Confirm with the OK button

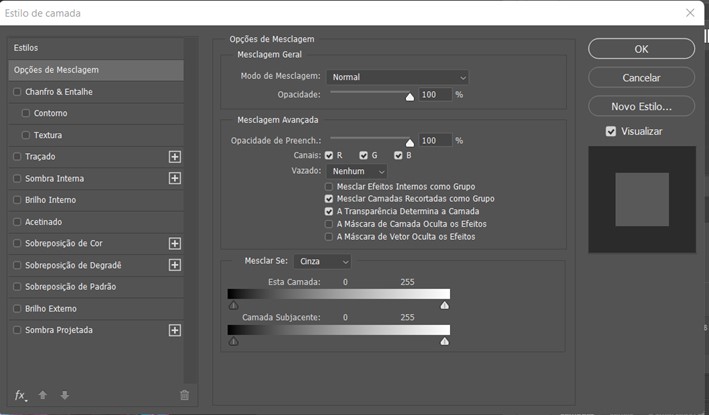(x=641, y=49)
